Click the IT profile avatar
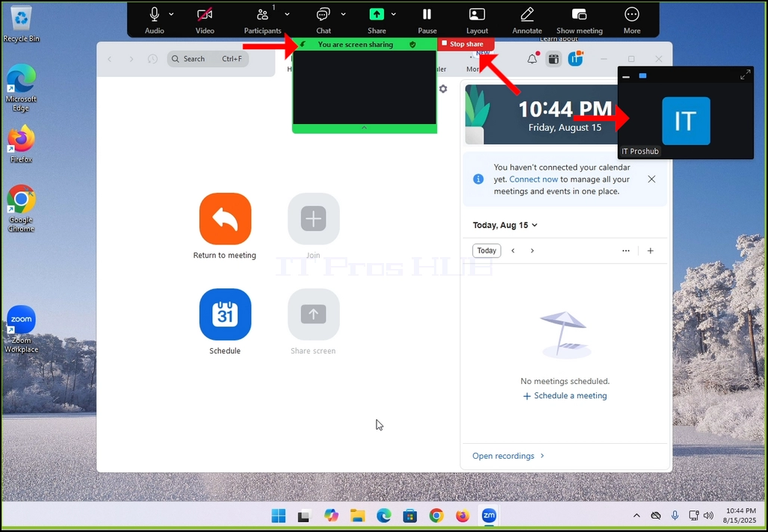Viewport: 768px width, 532px height. coord(575,59)
